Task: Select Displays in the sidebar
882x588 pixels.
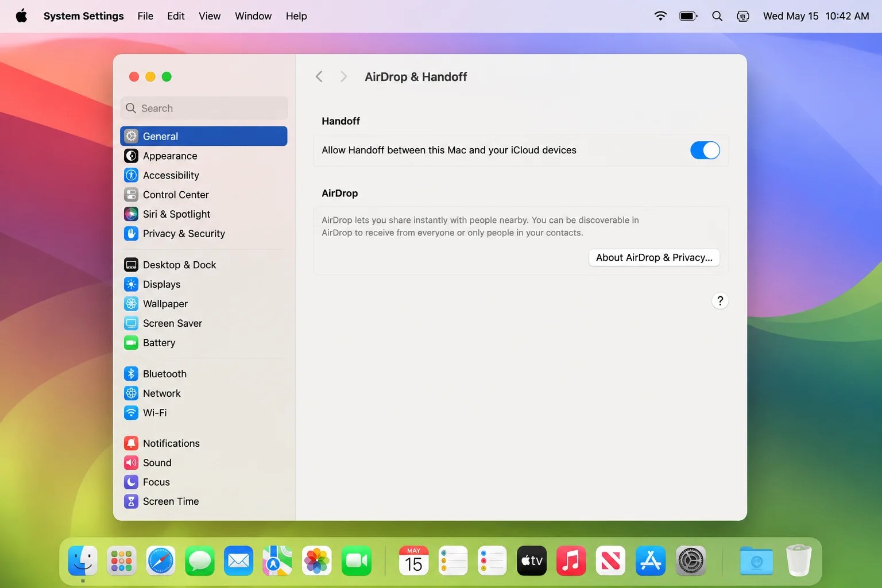Action: click(203, 284)
